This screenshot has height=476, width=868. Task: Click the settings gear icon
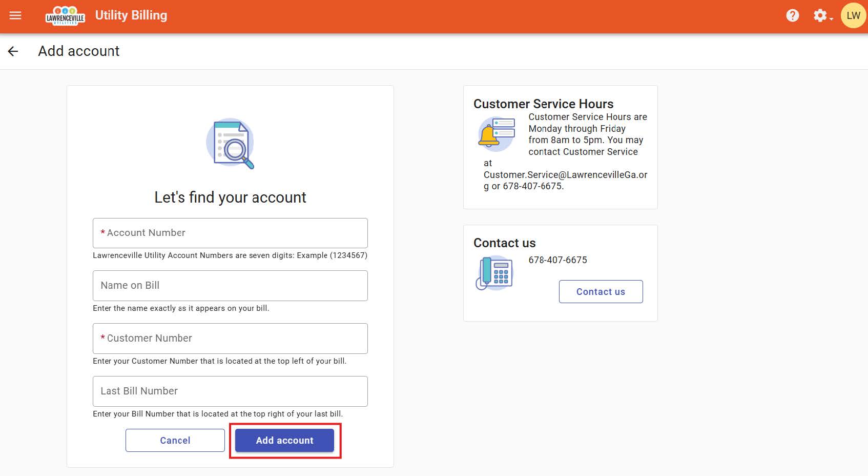[819, 15]
